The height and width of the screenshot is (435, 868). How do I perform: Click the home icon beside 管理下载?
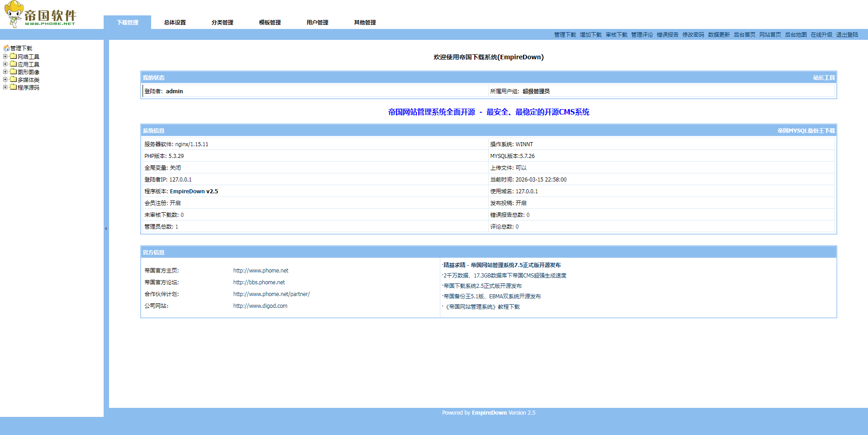6,48
